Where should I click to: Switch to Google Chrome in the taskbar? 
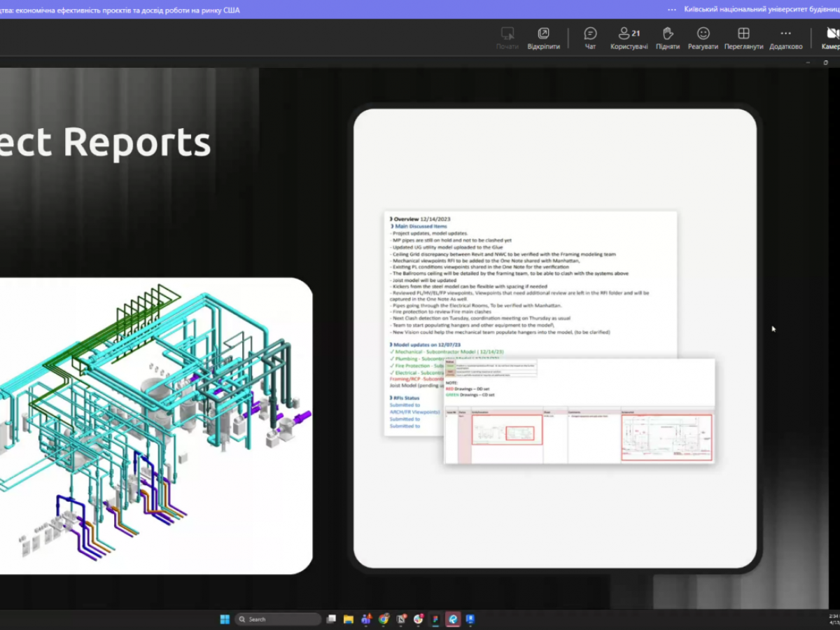tap(384, 619)
